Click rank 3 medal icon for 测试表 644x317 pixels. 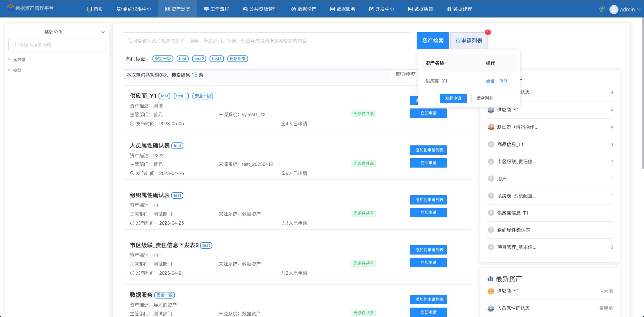491,127
